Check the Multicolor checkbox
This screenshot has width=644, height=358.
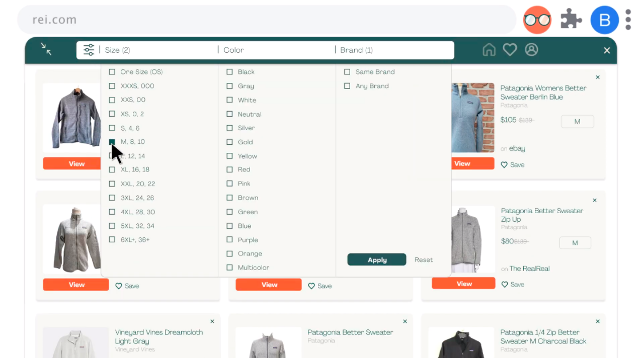[x=229, y=267]
